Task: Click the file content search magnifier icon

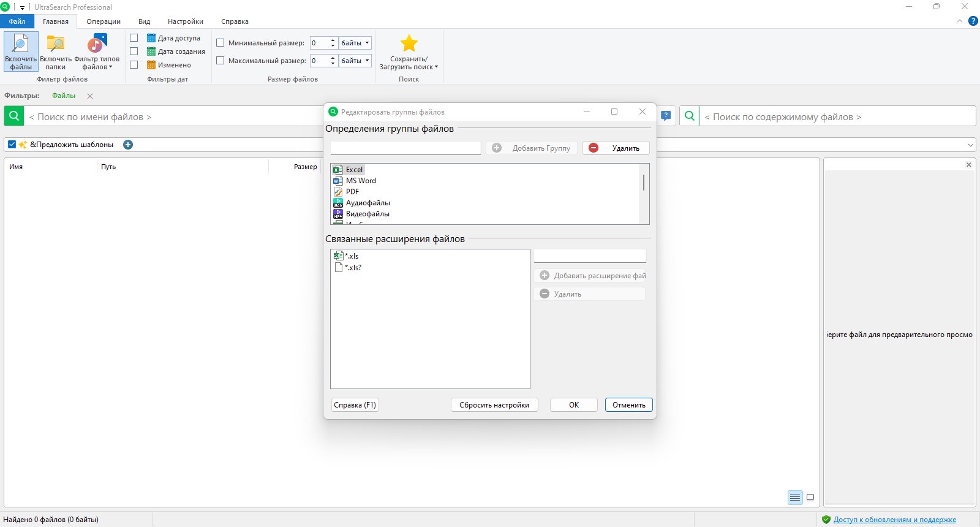Action: pyautogui.click(x=689, y=116)
